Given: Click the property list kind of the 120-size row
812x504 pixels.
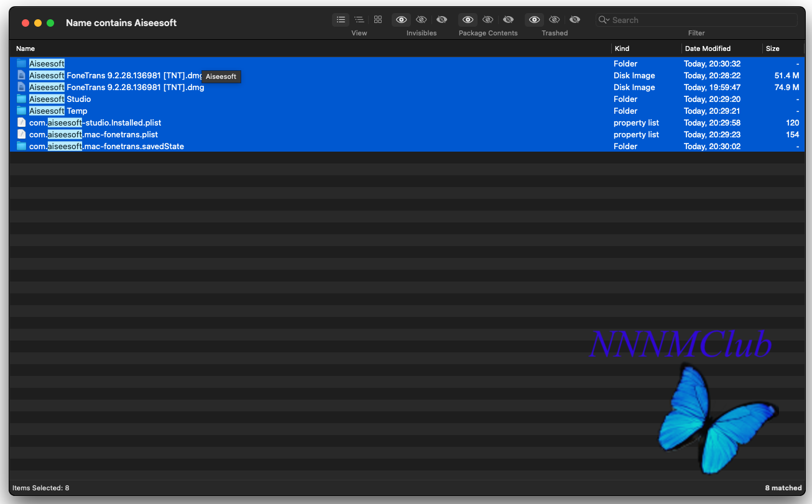Looking at the screenshot, I should pyautogui.click(x=636, y=122).
